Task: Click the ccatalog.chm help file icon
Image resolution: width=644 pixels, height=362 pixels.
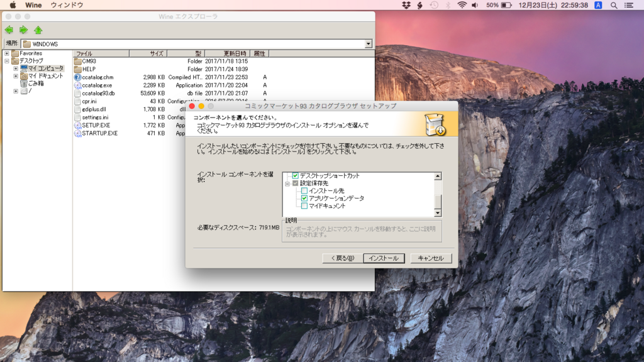Action: coord(77,77)
